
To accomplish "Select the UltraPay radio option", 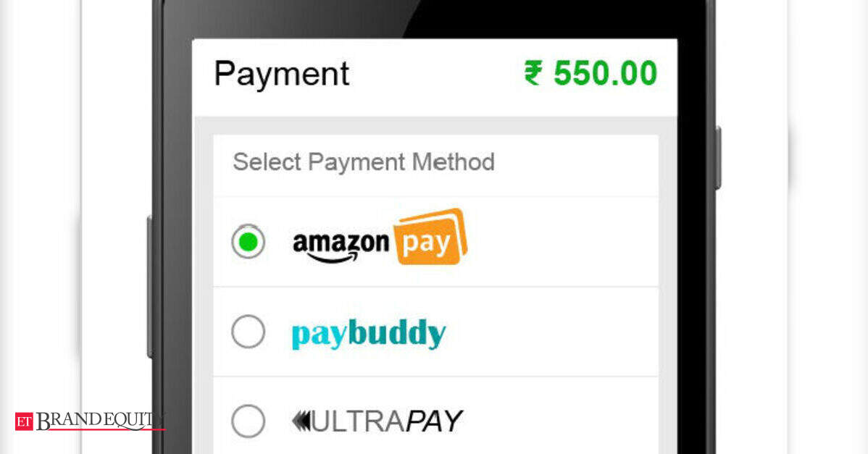I will [248, 421].
